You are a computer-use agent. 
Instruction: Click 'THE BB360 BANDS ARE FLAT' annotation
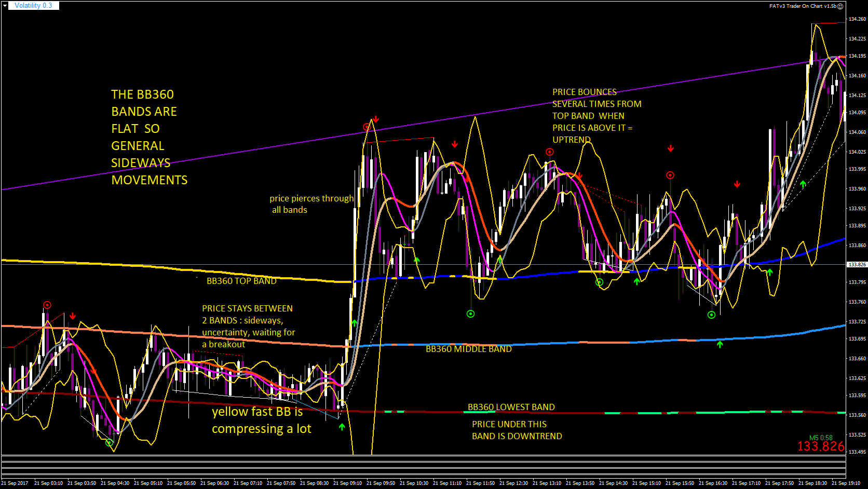tap(149, 137)
